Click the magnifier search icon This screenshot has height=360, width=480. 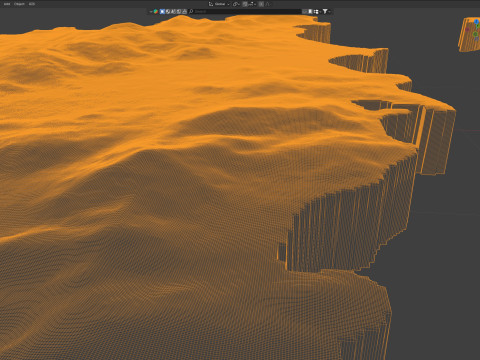click(x=191, y=11)
